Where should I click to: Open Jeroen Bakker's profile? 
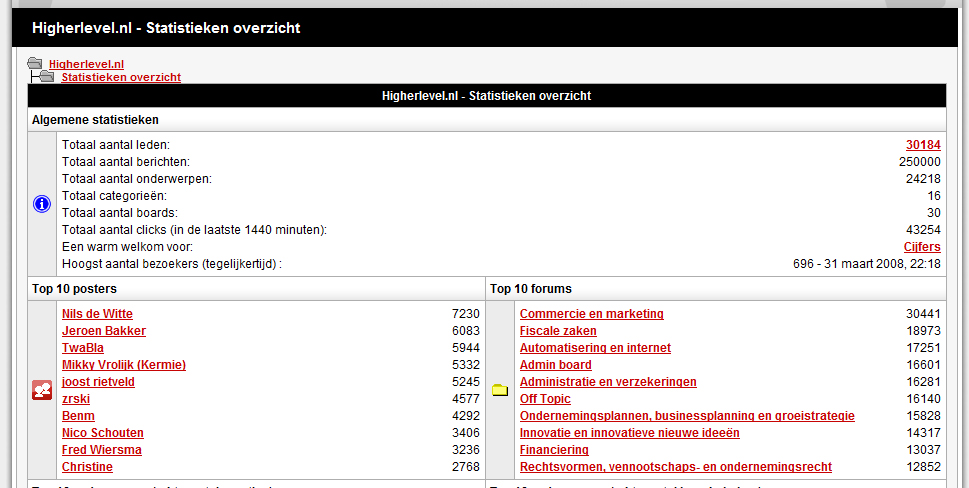tap(104, 331)
